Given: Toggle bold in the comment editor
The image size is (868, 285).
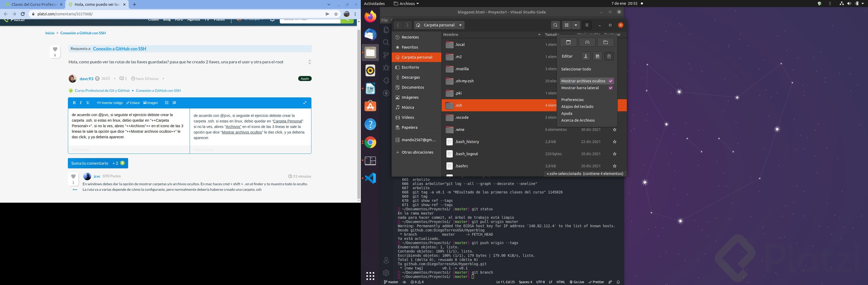Looking at the screenshot, I should tap(74, 103).
